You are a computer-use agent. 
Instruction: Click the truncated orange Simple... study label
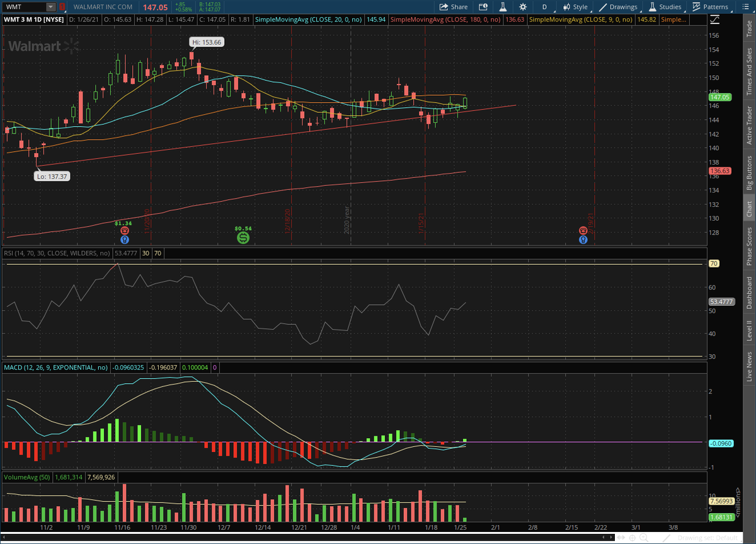[x=675, y=20]
